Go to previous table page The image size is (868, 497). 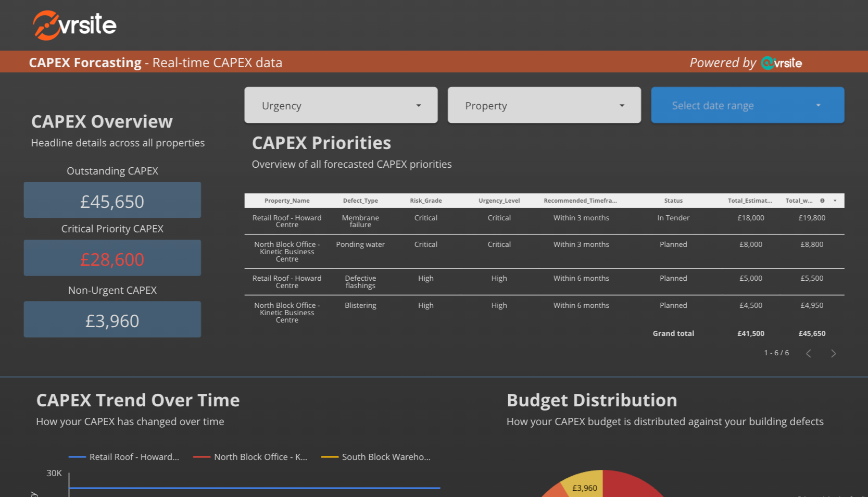coord(809,354)
